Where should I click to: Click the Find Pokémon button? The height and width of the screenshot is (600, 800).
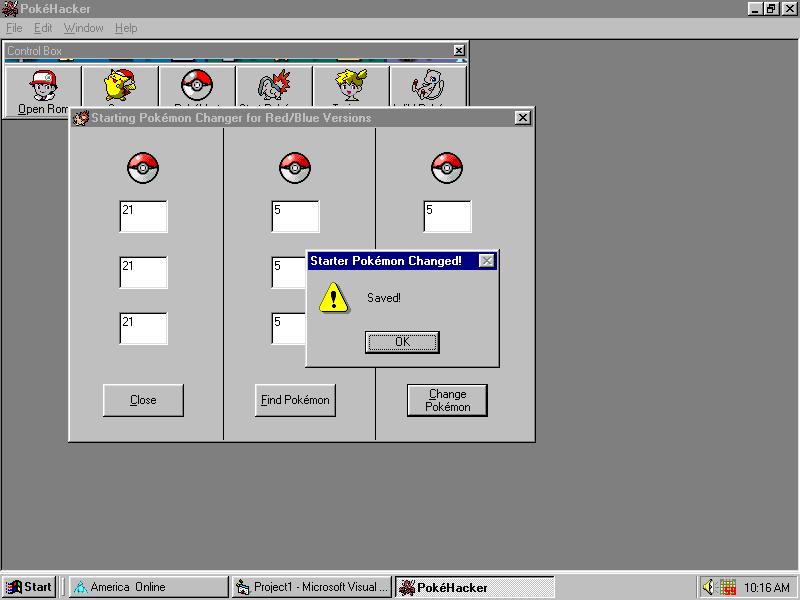pos(294,400)
